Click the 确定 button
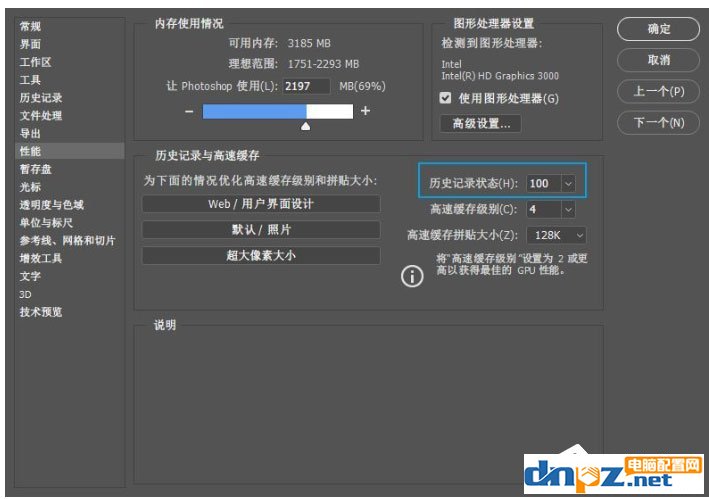709x499 pixels. [658, 29]
